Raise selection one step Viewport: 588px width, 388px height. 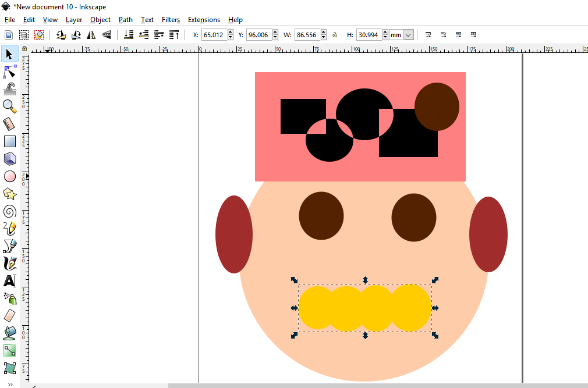[159, 35]
